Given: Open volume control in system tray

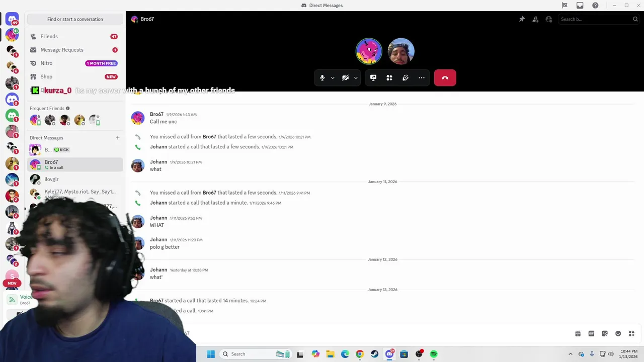Looking at the screenshot, I should 611,354.
